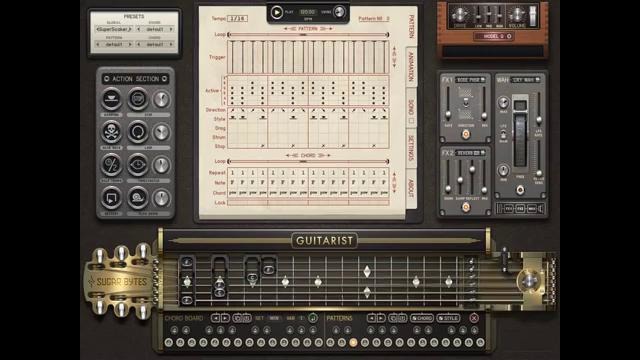Open the FX1 effect type dropdown

pyautogui.click(x=471, y=80)
